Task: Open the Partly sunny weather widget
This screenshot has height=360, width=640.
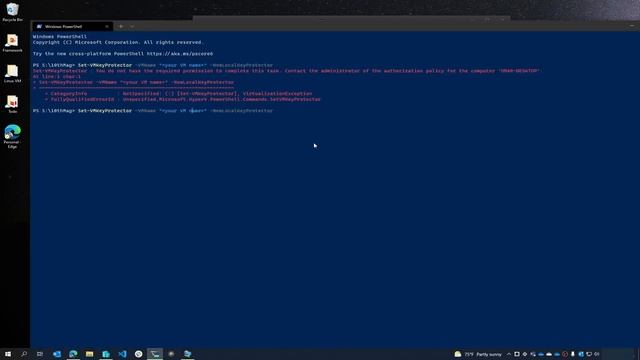Action: (x=478, y=354)
